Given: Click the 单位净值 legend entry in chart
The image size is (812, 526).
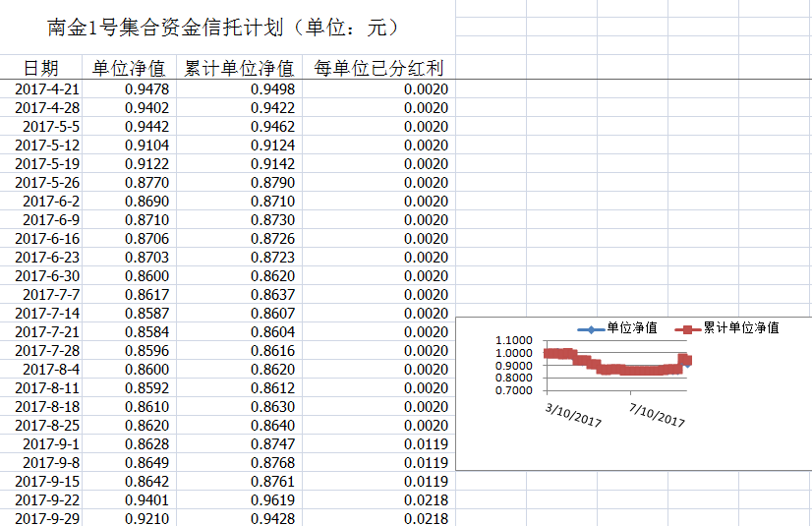Looking at the screenshot, I should pyautogui.click(x=631, y=328).
